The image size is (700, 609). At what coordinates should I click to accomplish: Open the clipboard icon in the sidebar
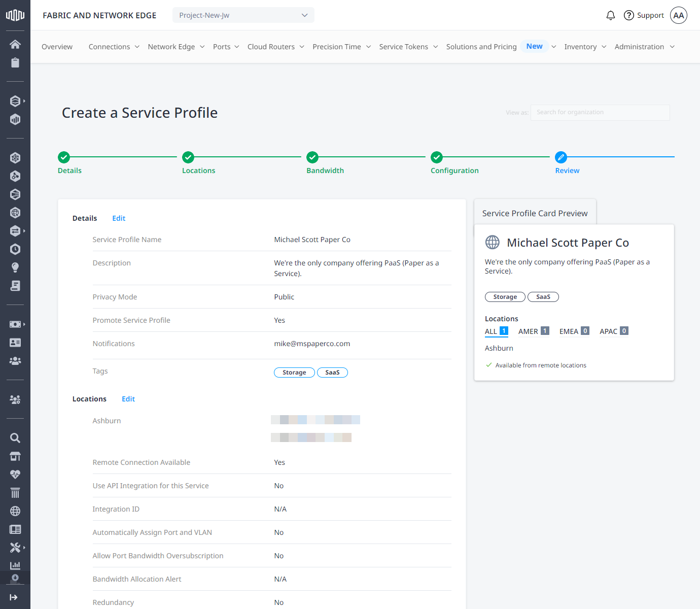click(15, 62)
